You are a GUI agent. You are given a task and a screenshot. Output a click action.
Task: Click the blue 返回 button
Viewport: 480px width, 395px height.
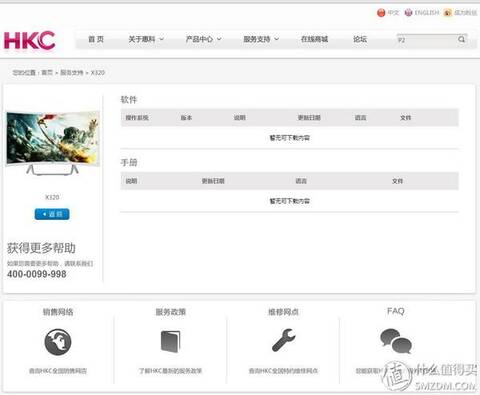pyautogui.click(x=52, y=214)
